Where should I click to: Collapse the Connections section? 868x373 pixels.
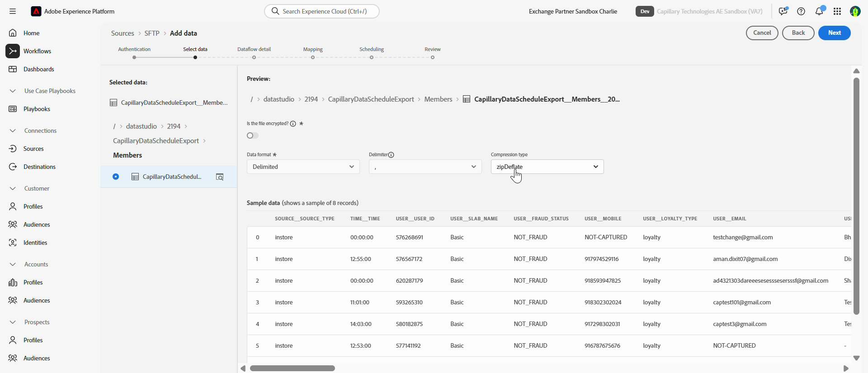pos(13,131)
